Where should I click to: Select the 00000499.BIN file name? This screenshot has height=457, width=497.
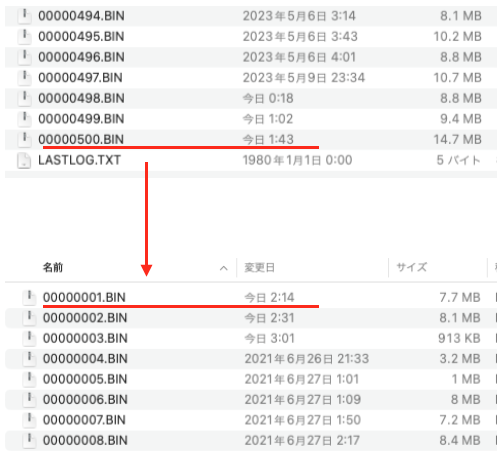coord(81,119)
